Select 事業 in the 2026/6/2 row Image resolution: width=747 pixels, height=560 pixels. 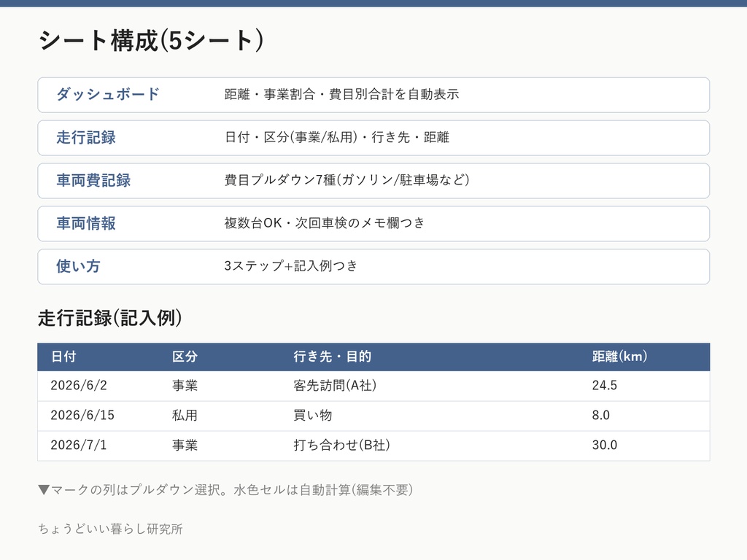click(185, 385)
